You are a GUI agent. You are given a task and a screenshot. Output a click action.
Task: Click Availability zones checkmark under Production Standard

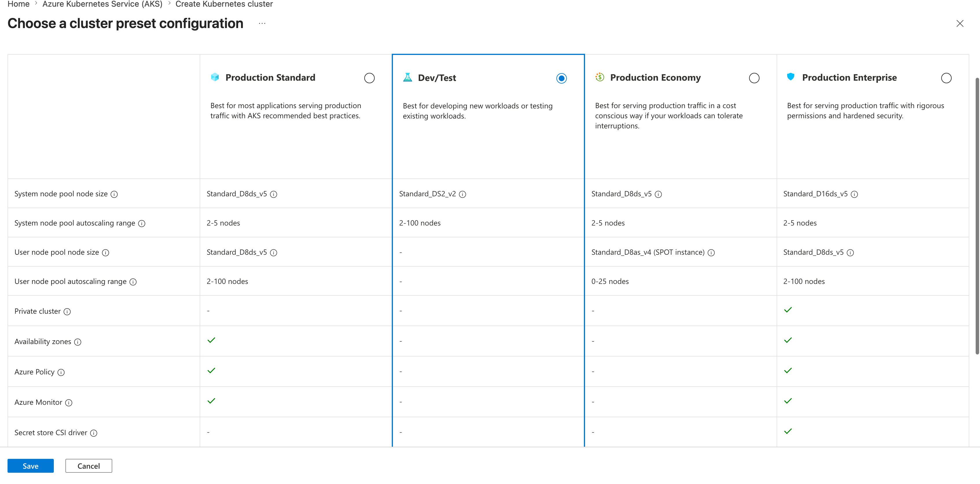212,340
